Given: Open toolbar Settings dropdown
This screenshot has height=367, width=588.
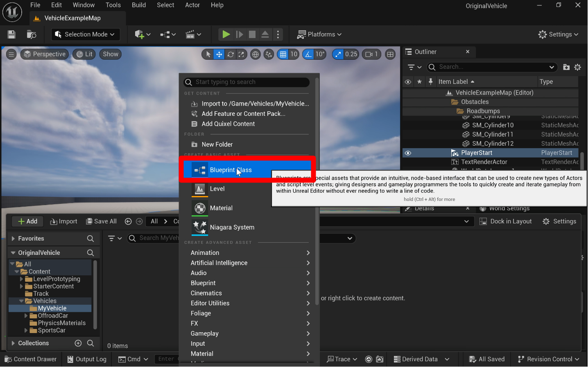Looking at the screenshot, I should tap(559, 34).
